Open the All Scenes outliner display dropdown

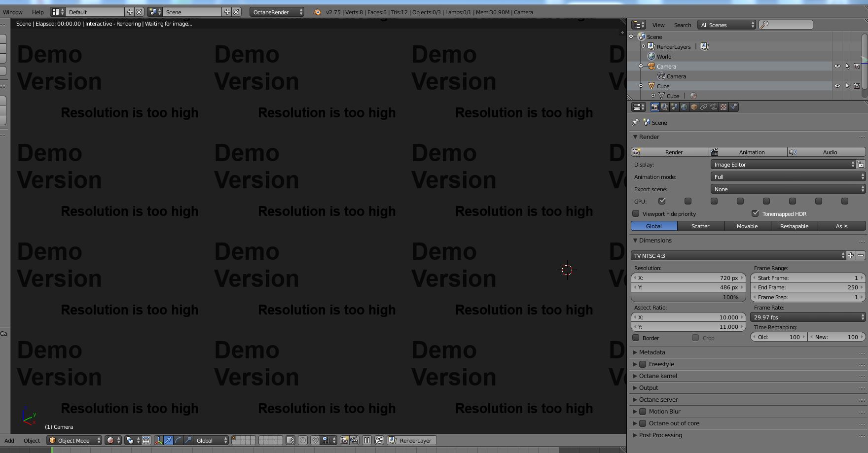click(x=727, y=25)
